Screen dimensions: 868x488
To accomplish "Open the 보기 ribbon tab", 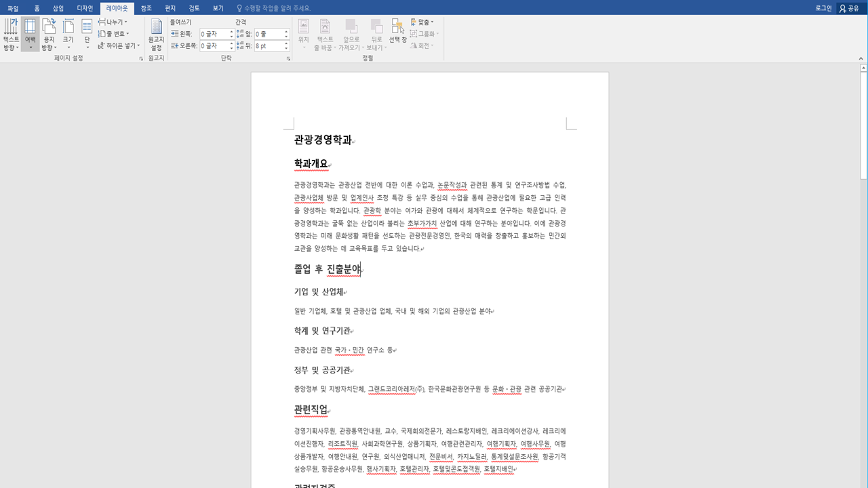I will point(216,9).
